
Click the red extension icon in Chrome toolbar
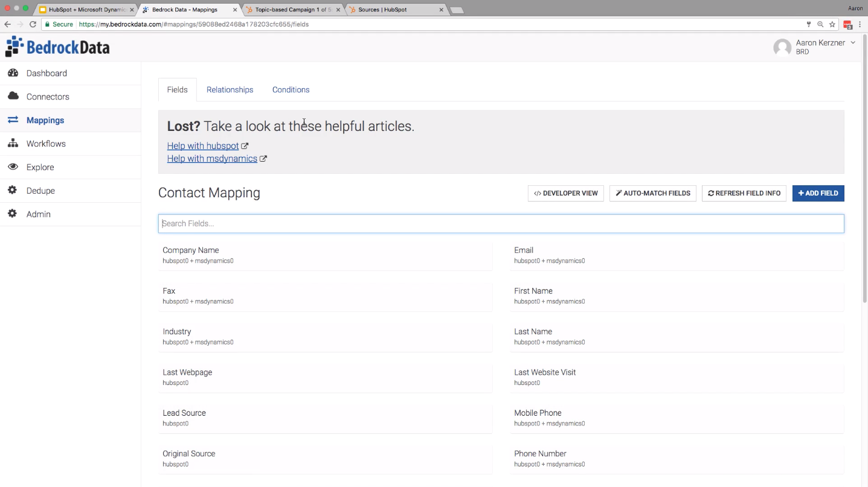point(847,25)
